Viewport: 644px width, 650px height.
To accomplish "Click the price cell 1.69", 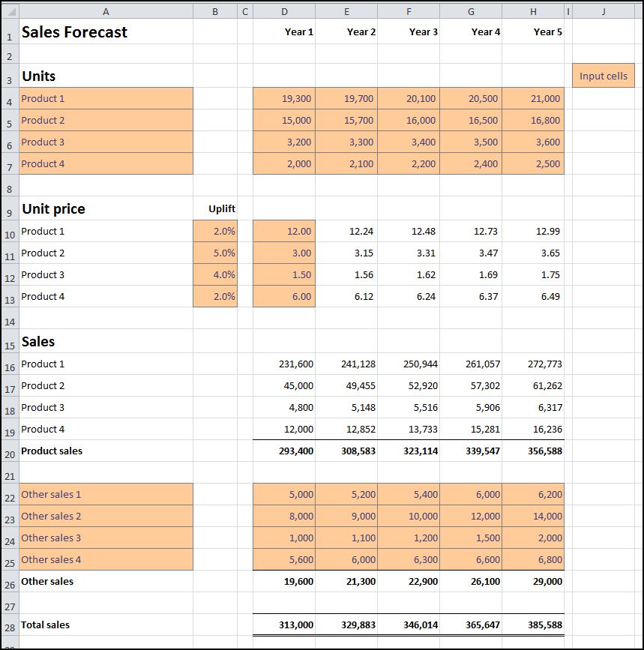I will coord(471,274).
